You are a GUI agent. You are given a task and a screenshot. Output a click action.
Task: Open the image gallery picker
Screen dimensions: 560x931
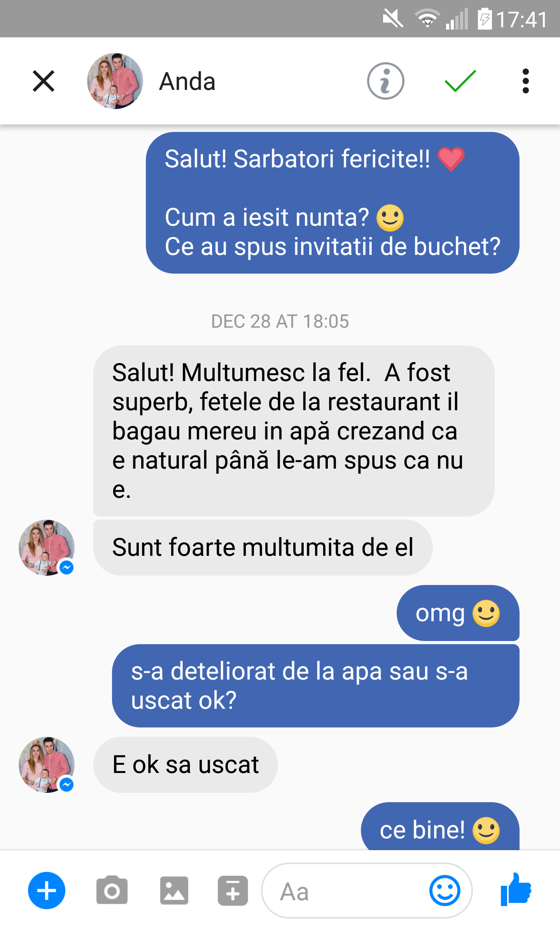point(174,891)
